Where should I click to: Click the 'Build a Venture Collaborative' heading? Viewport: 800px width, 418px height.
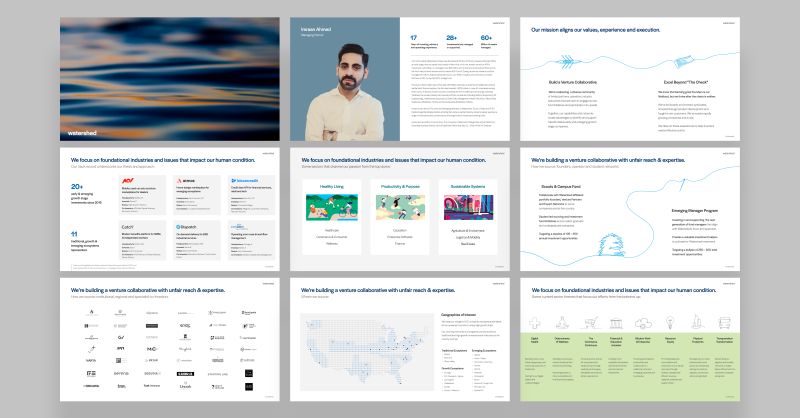coord(572,82)
